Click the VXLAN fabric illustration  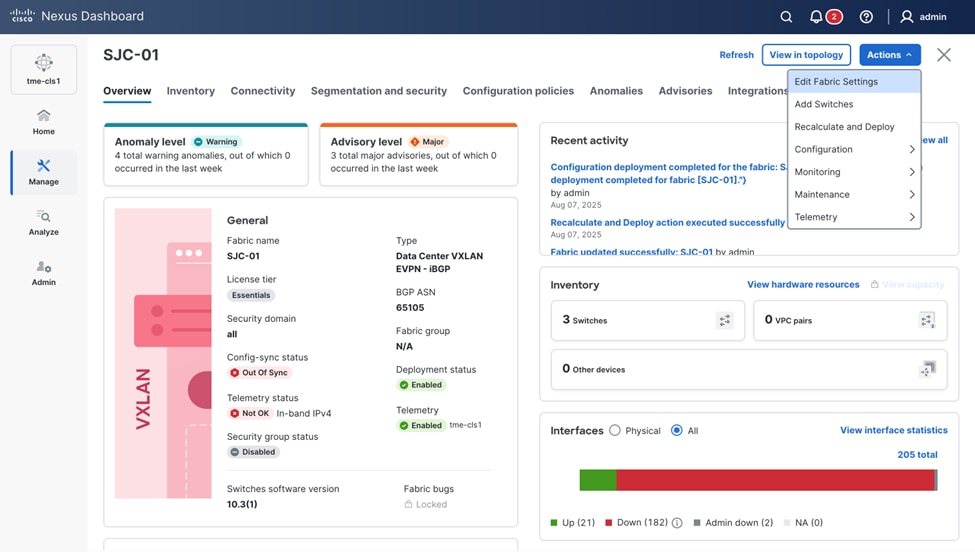tap(163, 353)
